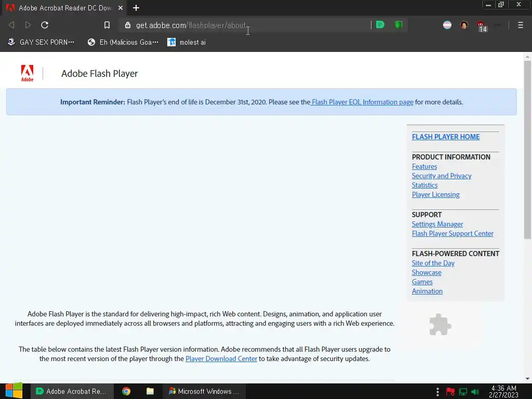Show hidden tray icons via three dots
Viewport: 532px width, 399px height.
(x=437, y=392)
